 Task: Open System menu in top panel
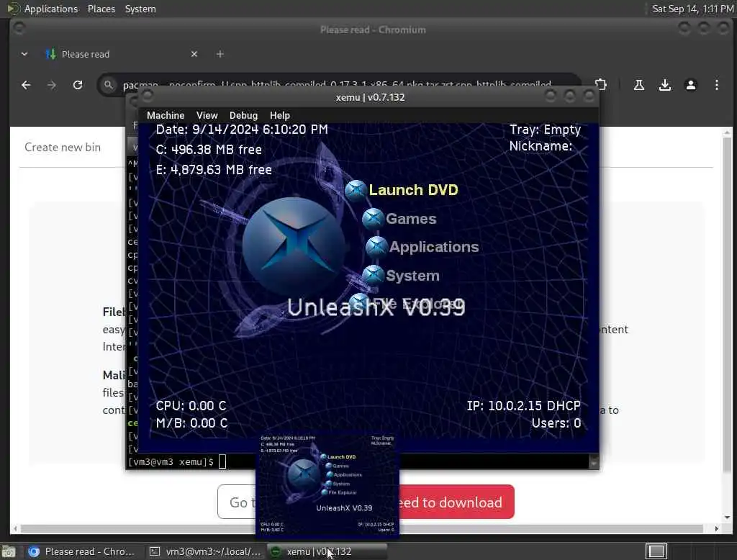(x=140, y=9)
